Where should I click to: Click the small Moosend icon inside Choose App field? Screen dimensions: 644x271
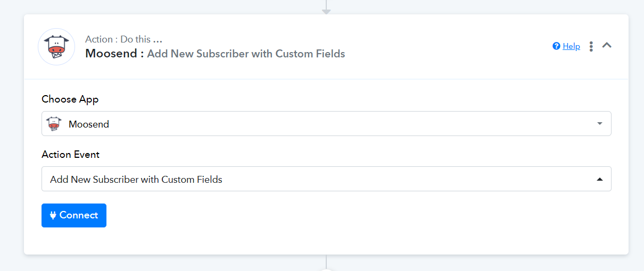tap(54, 124)
